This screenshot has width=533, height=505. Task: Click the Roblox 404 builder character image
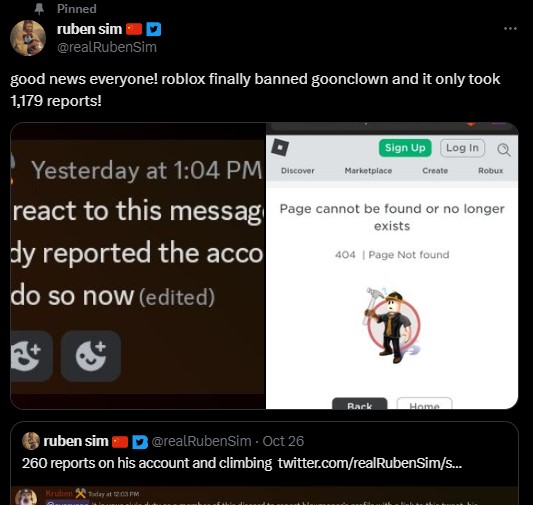pos(392,325)
